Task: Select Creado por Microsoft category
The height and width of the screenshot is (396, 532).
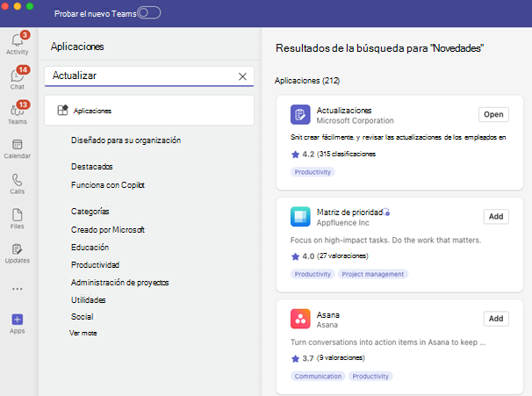Action: (x=108, y=230)
